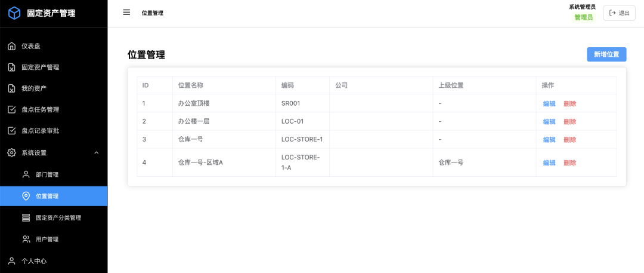Screen dimensions: 644x273
Task: Select the LOC-STORE-1-A code cell
Action: pos(303,162)
